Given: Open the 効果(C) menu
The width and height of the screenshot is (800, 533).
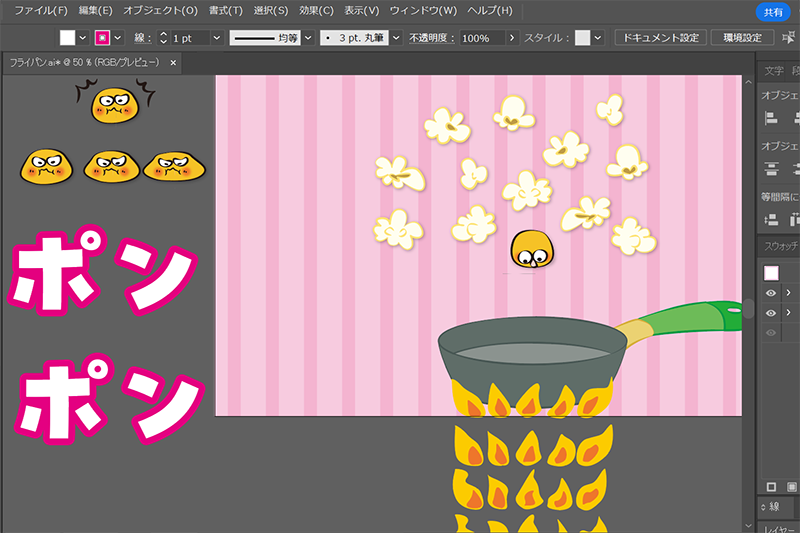Looking at the screenshot, I should (316, 11).
